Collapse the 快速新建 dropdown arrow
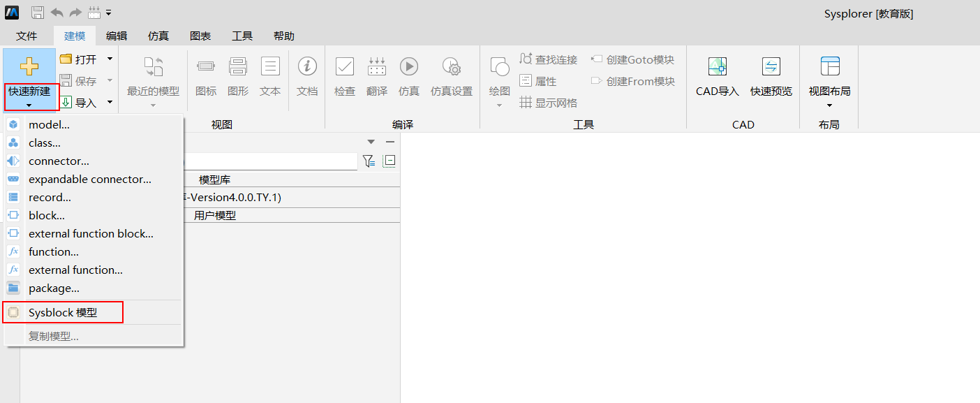Viewport: 980px width, 403px height. pyautogui.click(x=29, y=105)
